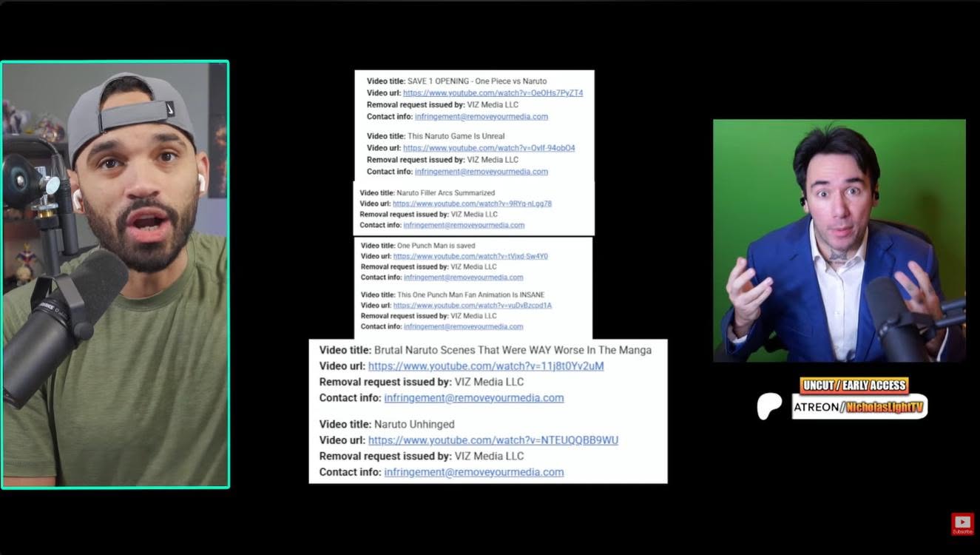The image size is (980, 555).
Task: Click 'VIZ Media LLC' under SAVE 1 OPENING entry
Action: pos(493,105)
